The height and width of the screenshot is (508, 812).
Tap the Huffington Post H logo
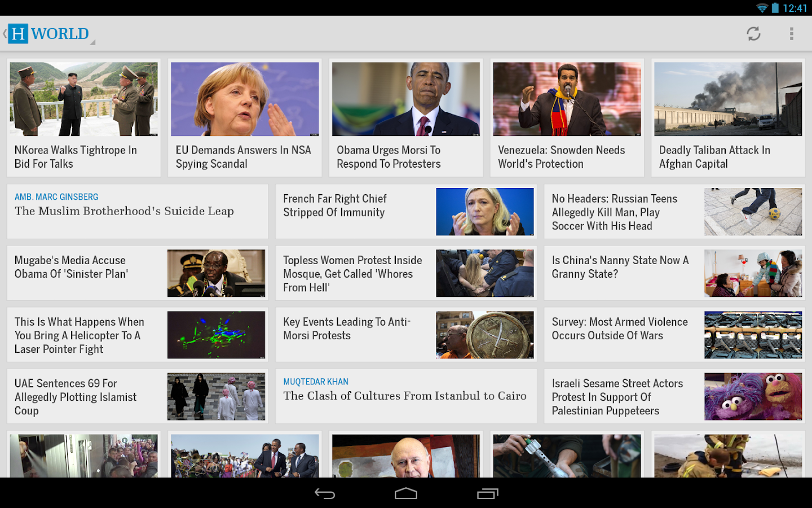pyautogui.click(x=18, y=34)
